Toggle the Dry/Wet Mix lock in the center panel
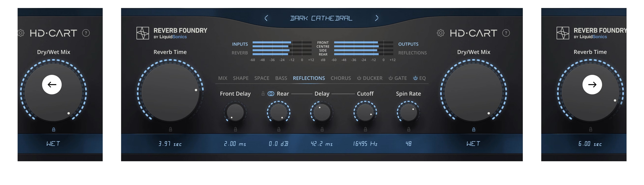644x185 pixels. [474, 129]
